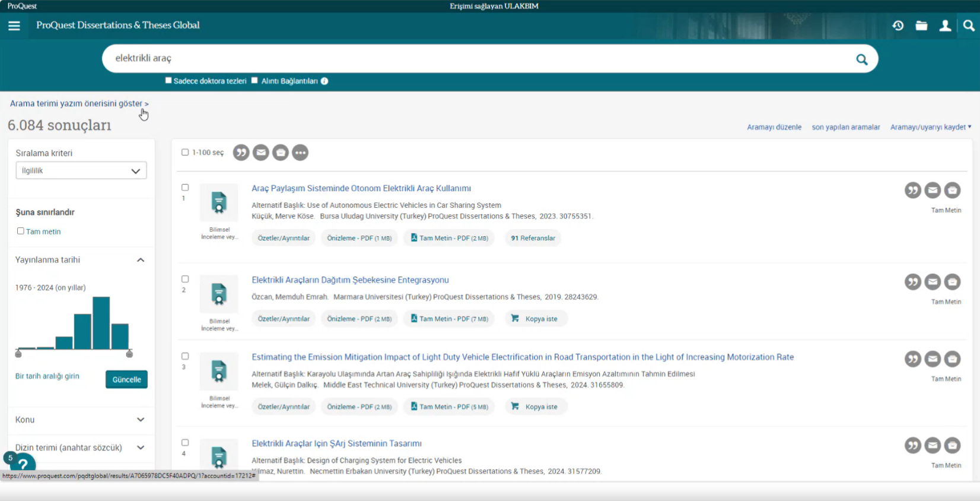980x501 pixels.
Task: Collapse the Yayınlanma tarihi section
Action: coord(141,260)
